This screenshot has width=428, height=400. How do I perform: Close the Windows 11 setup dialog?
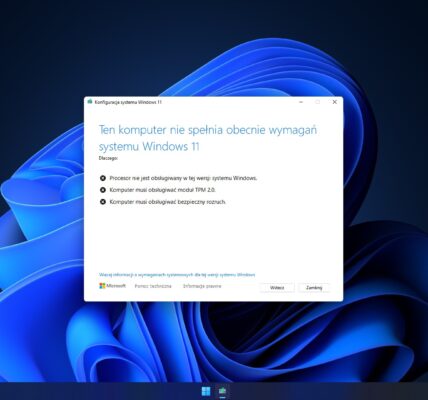click(334, 102)
